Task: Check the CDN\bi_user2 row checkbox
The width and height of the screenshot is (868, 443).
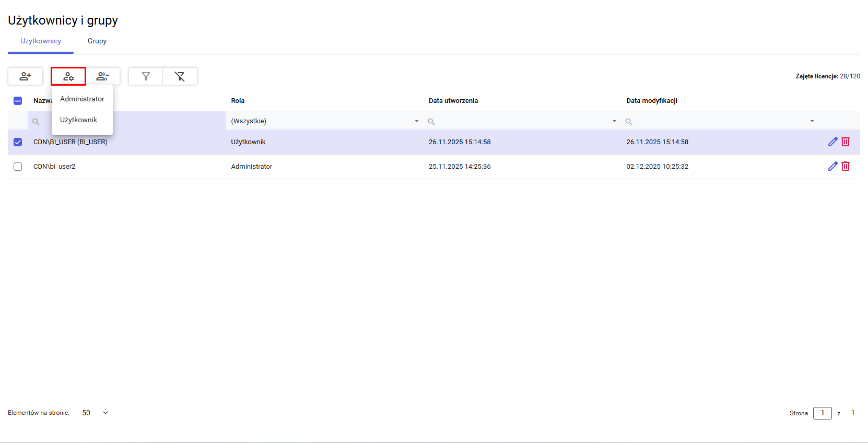Action: point(18,167)
